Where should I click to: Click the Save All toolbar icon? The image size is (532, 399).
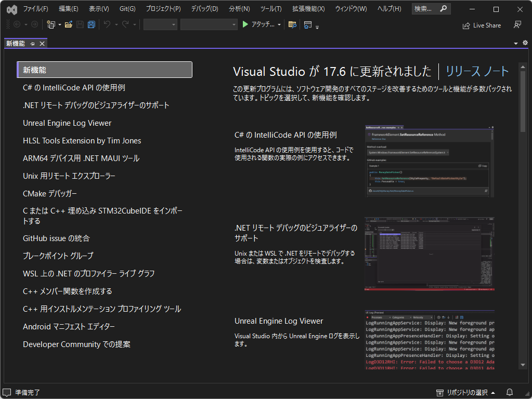point(91,24)
